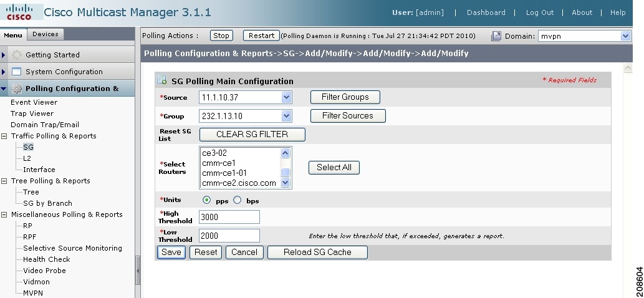The width and height of the screenshot is (644, 298).
Task: Restart the polling daemon
Action: click(x=261, y=36)
